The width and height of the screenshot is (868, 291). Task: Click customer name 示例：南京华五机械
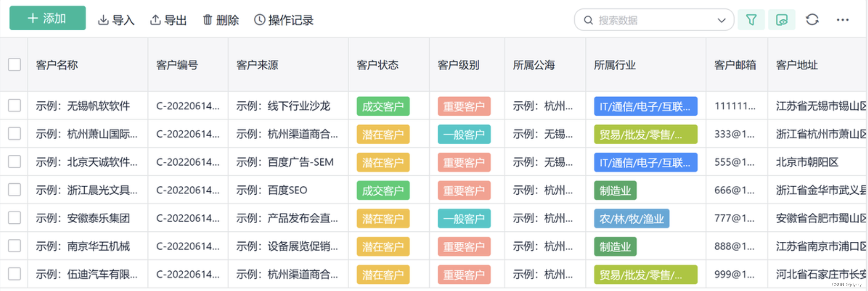click(83, 246)
